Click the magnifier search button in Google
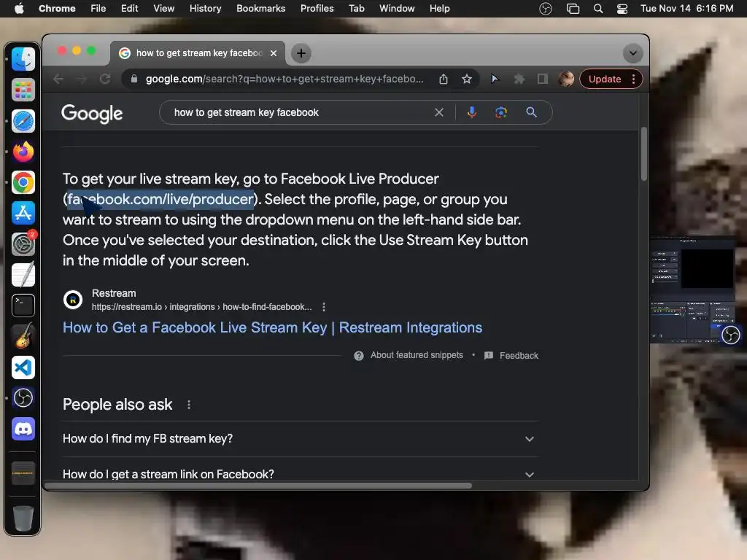 tap(531, 112)
